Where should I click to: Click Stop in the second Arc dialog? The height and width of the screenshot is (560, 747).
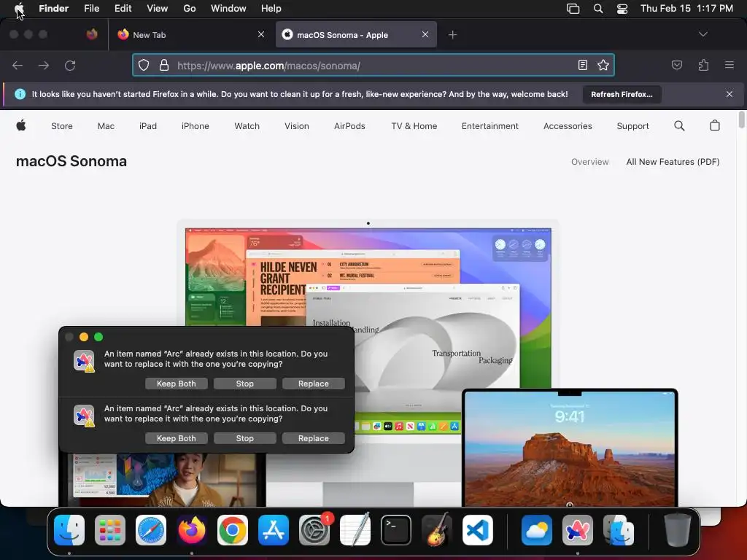245,438
